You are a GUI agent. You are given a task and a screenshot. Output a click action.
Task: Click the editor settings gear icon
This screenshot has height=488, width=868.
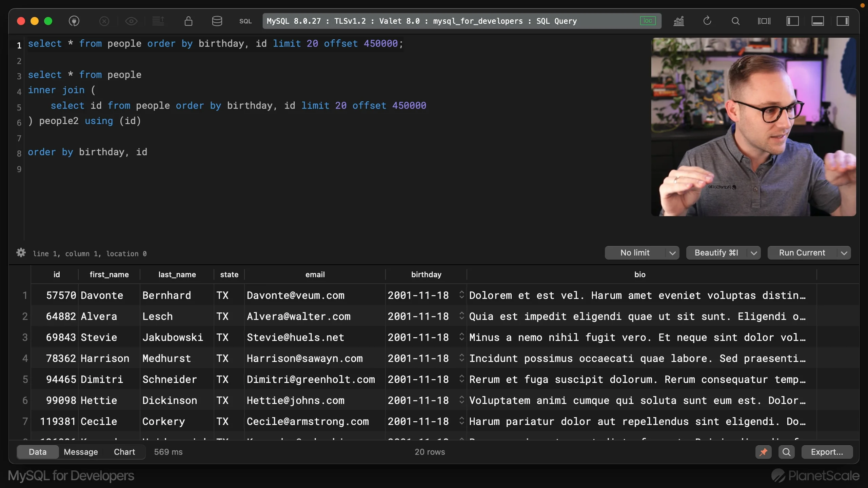click(x=21, y=253)
